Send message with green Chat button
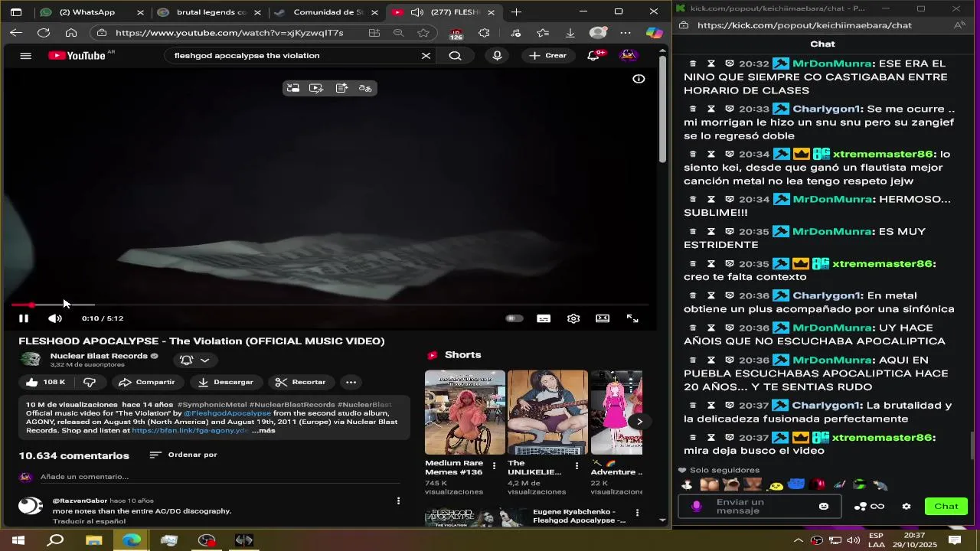Viewport: 980px width, 551px height. (946, 506)
